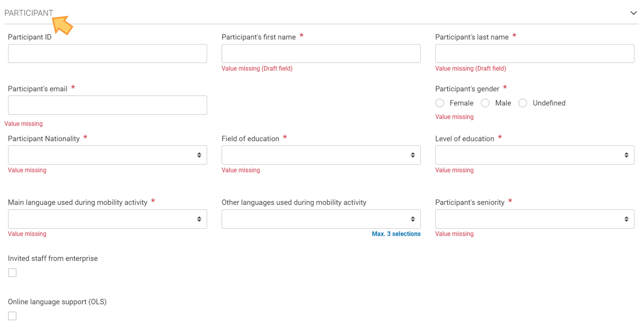Viewport: 644px width, 333px height.
Task: Click the 'Max. 3 selections' hint text
Action: [396, 234]
